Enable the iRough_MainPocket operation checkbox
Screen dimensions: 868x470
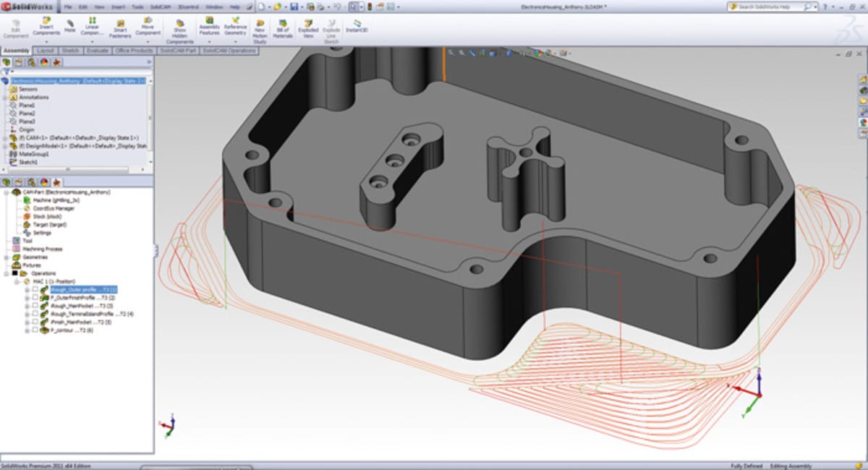click(x=35, y=306)
